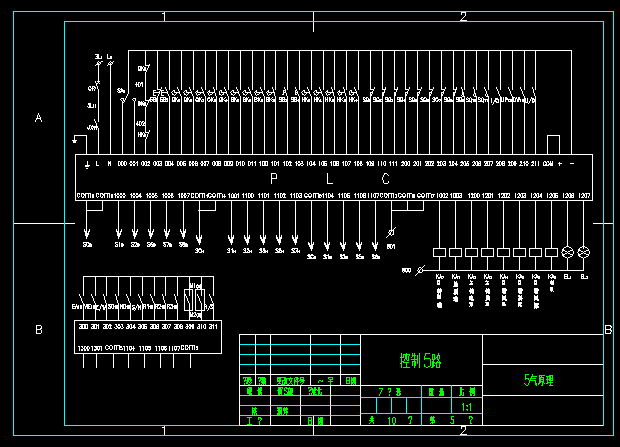Click PLC output terminal 1203
This screenshot has height=447, width=620.
coord(520,196)
